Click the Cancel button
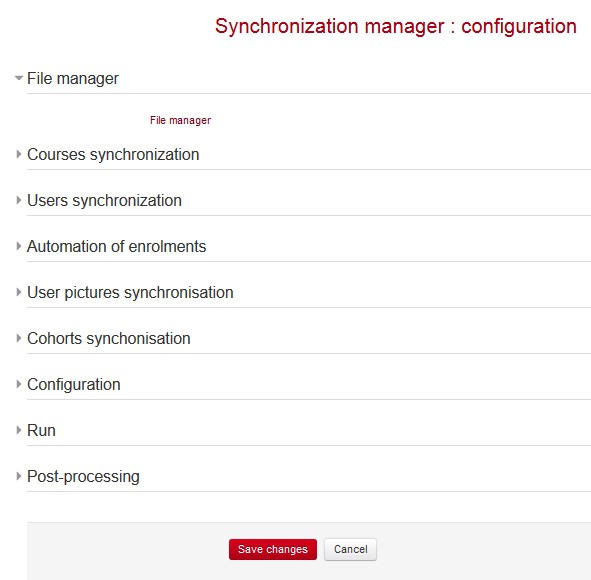This screenshot has width=591, height=580. (351, 549)
